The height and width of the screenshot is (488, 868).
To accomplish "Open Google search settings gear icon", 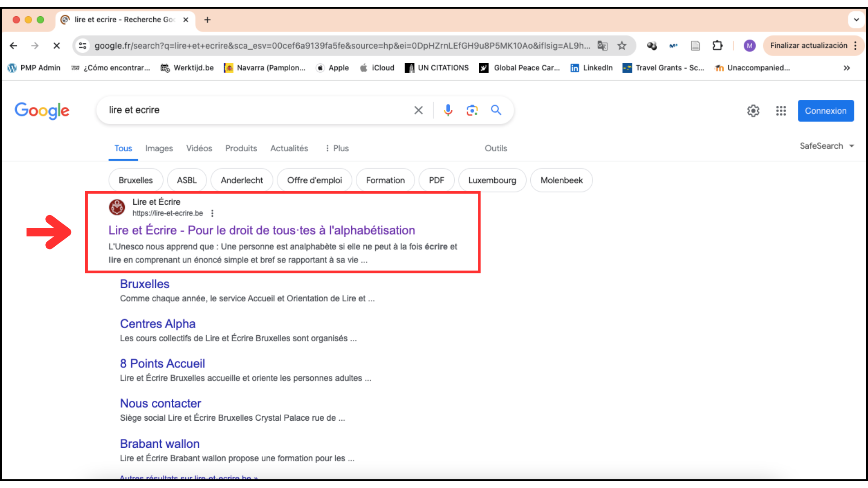I will click(753, 111).
